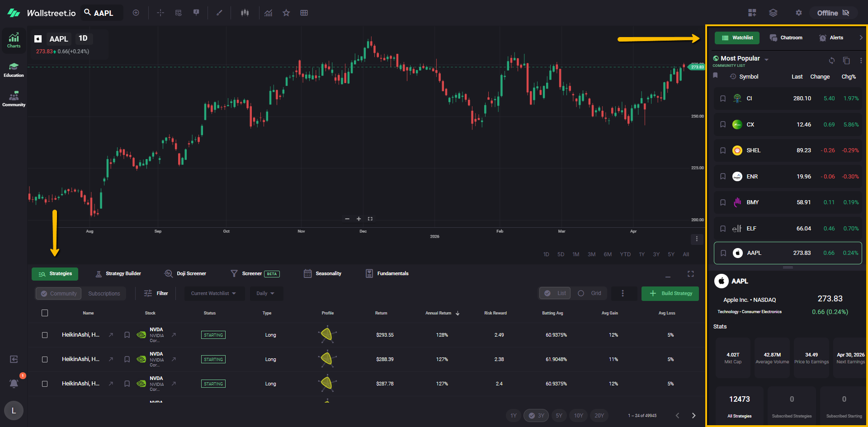Click the notifications bell icon
868x427 pixels.
pyautogui.click(x=14, y=383)
